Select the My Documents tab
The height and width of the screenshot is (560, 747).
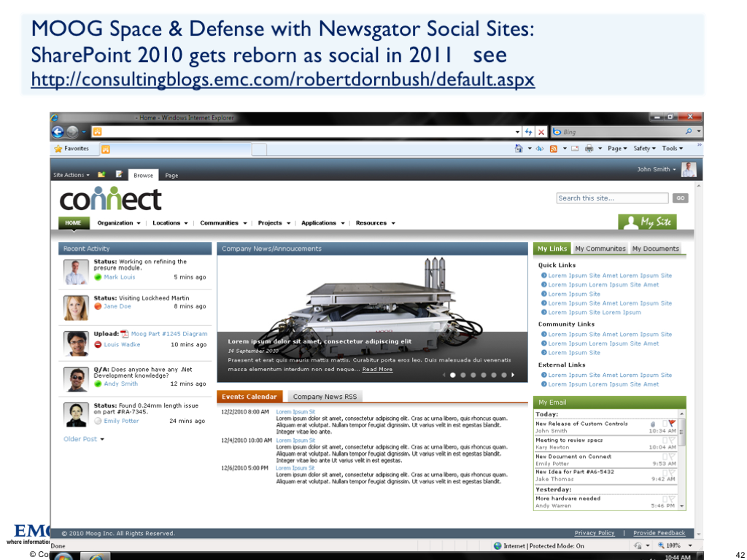(x=656, y=249)
